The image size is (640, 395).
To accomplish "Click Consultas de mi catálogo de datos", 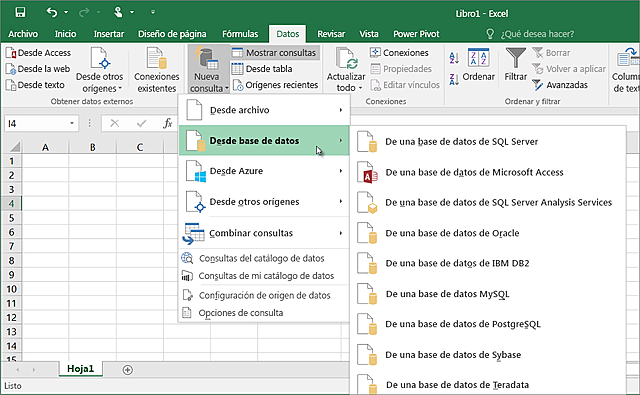I will pos(264,276).
